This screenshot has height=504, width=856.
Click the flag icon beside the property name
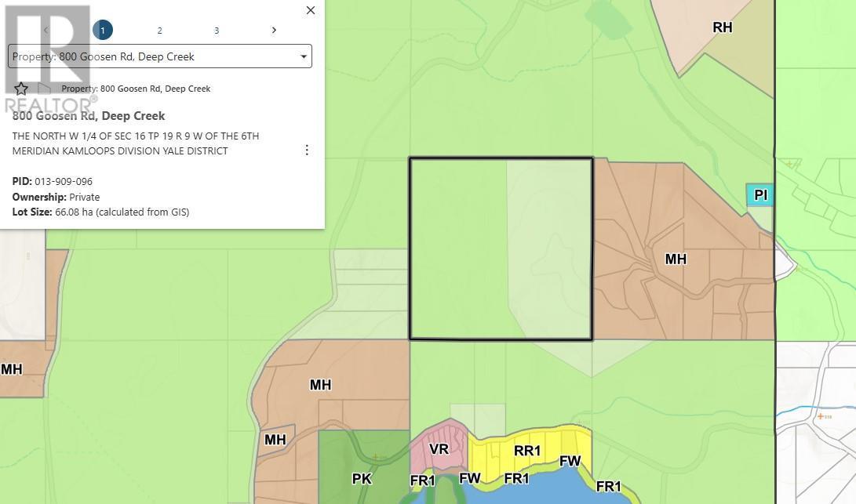tap(45, 89)
